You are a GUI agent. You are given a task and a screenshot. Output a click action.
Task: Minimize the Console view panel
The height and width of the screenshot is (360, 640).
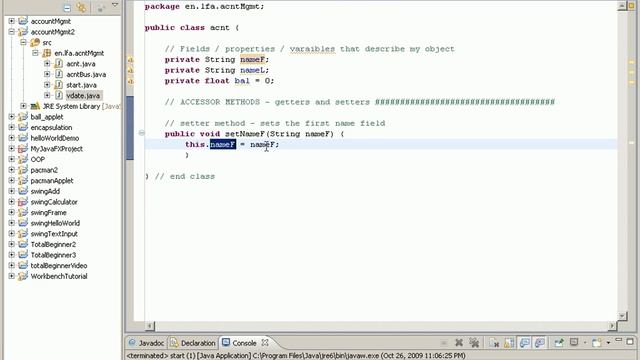pyautogui.click(x=619, y=340)
